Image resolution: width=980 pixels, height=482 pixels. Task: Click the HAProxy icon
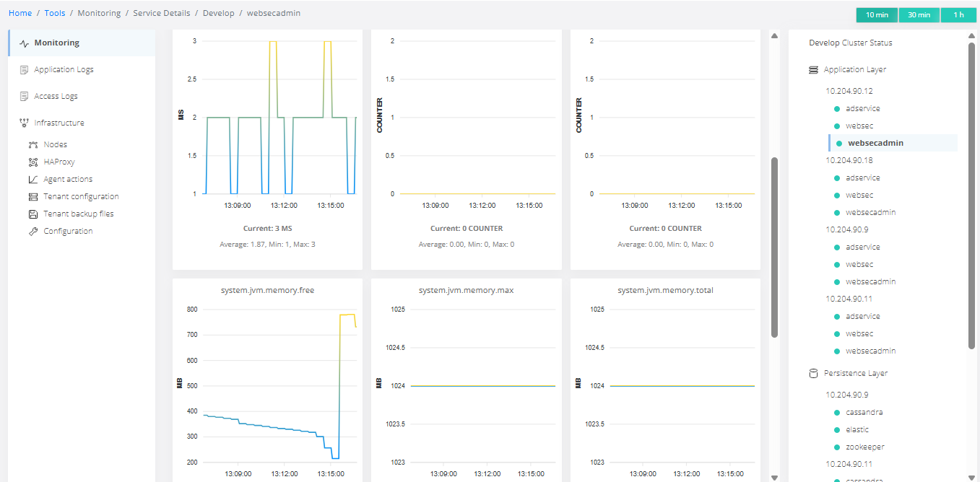pyautogui.click(x=33, y=162)
